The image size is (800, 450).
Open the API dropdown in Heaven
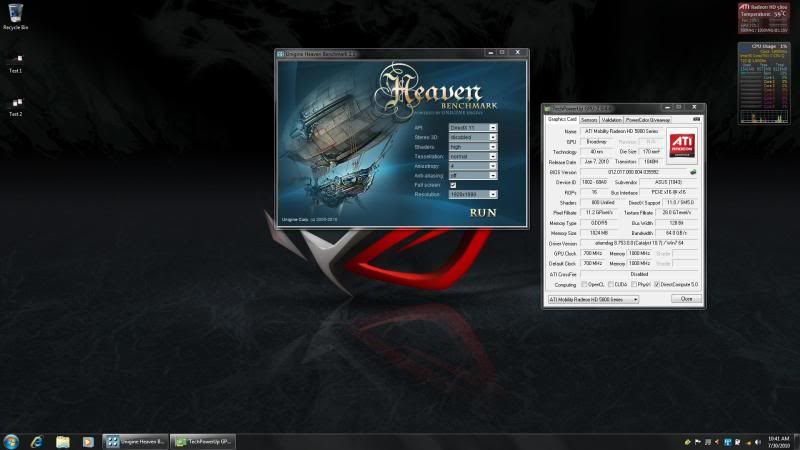(472, 128)
